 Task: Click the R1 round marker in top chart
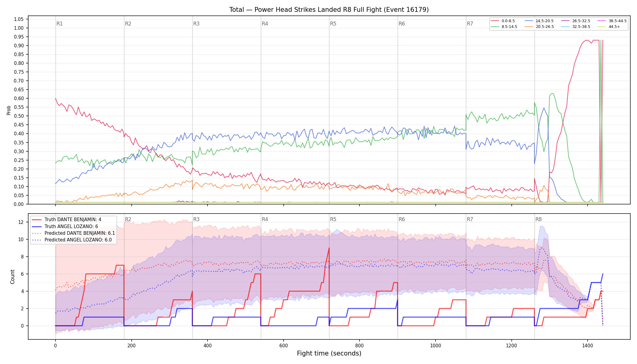(x=59, y=24)
